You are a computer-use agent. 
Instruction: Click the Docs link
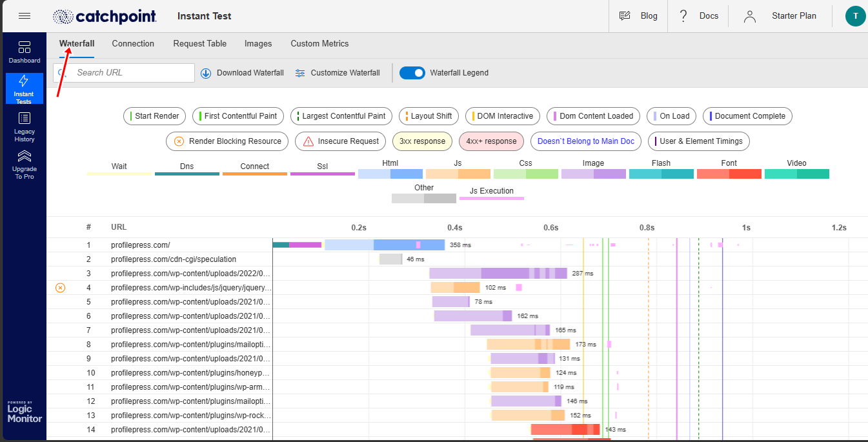coord(709,16)
